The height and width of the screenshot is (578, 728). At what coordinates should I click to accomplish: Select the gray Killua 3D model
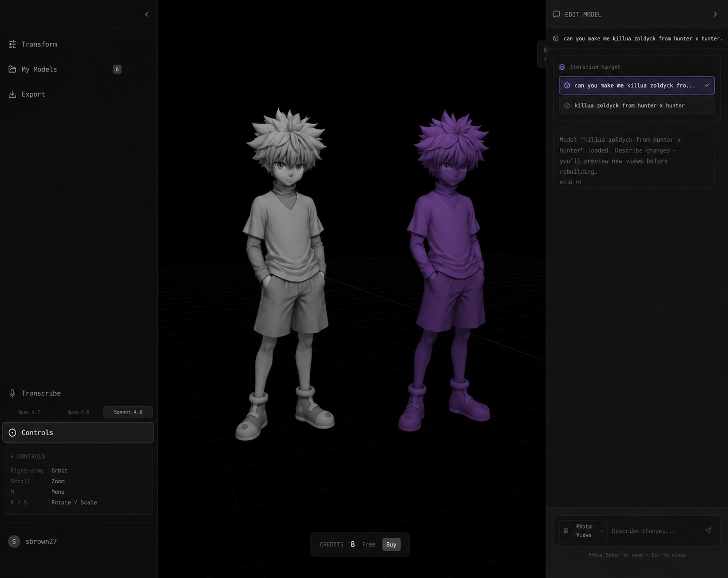point(285,274)
